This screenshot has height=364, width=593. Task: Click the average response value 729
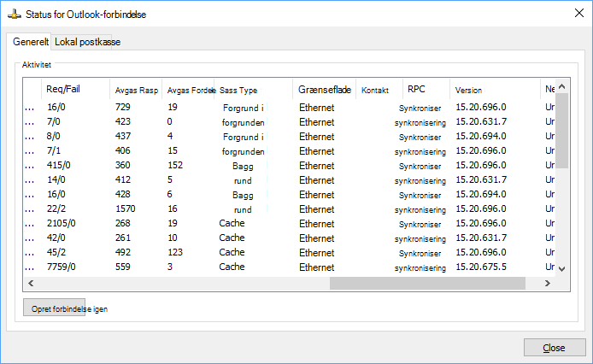coord(122,107)
